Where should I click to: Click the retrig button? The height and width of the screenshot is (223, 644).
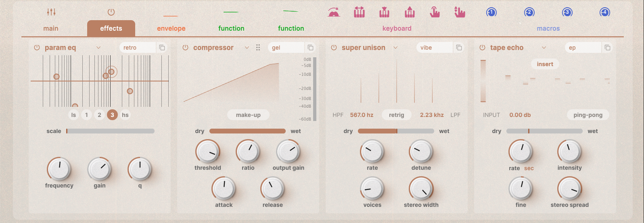point(396,115)
